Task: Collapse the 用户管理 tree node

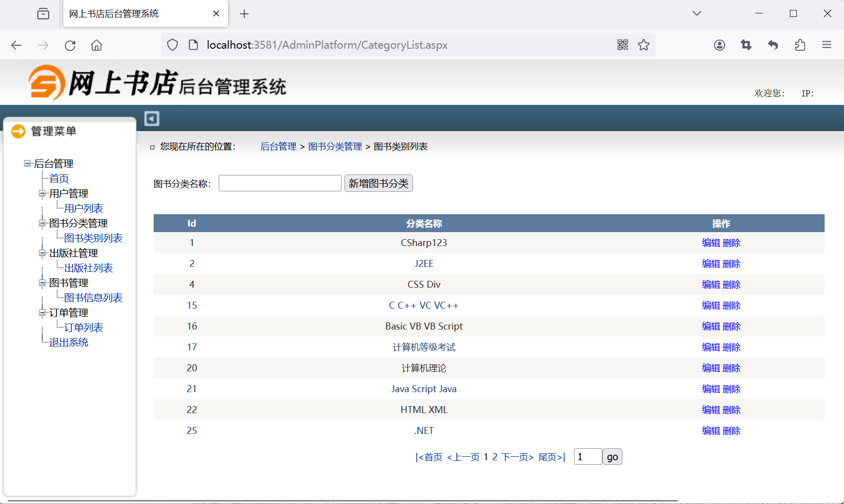Action: [42, 193]
